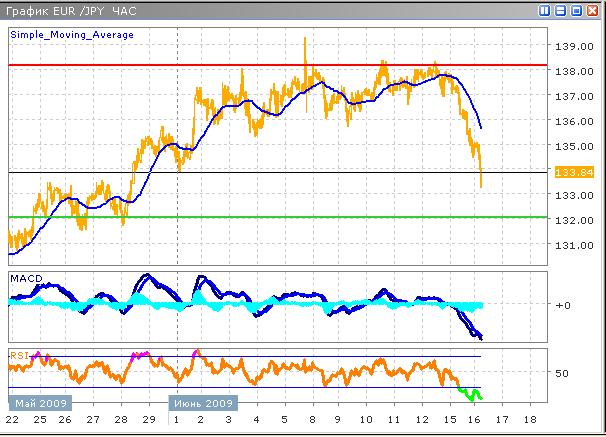Click the chart title 'График EUR /JPY ЧАС'
The image size is (606, 437).
(x=70, y=10)
